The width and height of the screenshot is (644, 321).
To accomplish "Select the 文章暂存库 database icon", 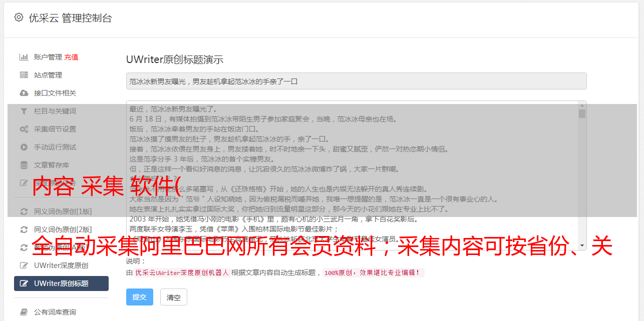I will click(x=24, y=165).
